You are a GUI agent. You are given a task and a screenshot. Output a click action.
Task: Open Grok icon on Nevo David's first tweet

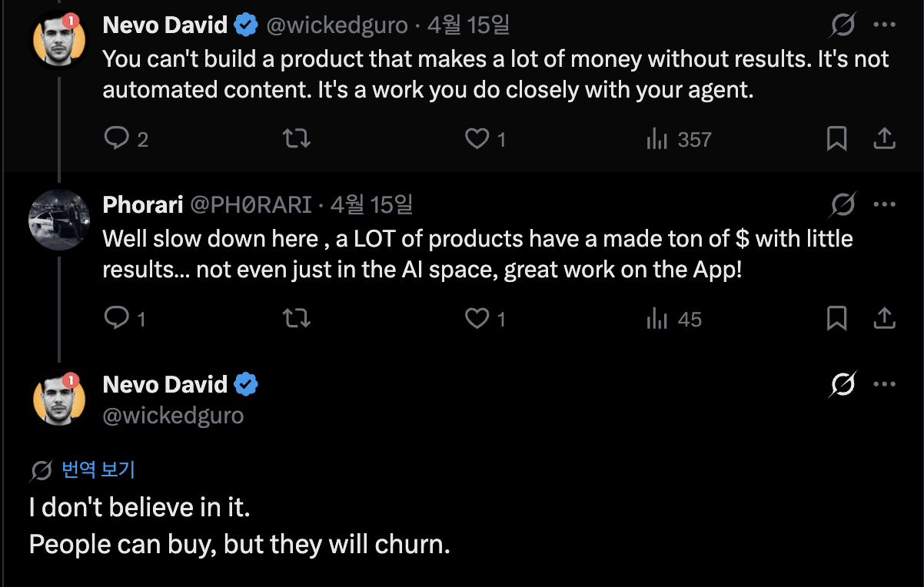tap(843, 27)
